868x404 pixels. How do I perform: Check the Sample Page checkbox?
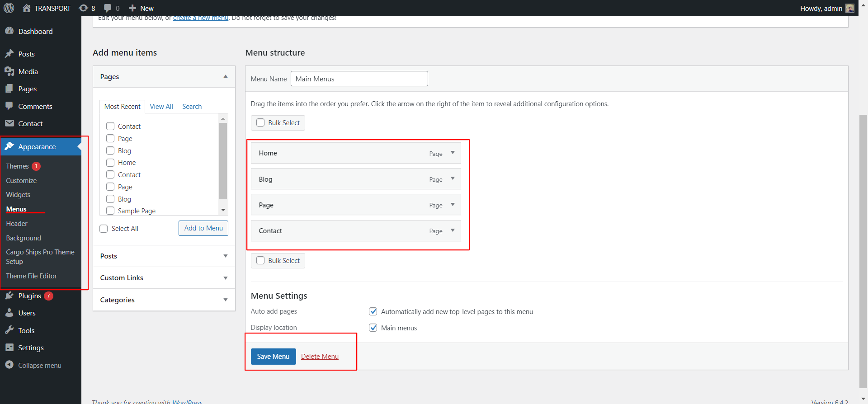pos(110,211)
